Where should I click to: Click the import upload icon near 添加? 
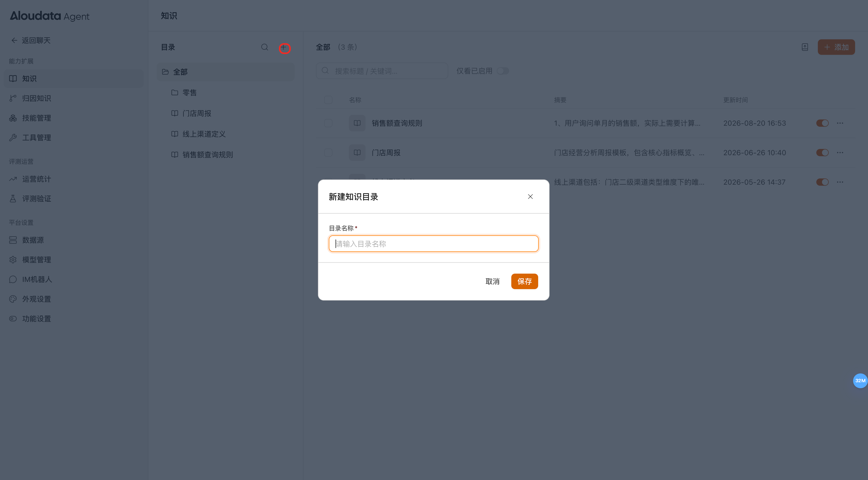805,47
